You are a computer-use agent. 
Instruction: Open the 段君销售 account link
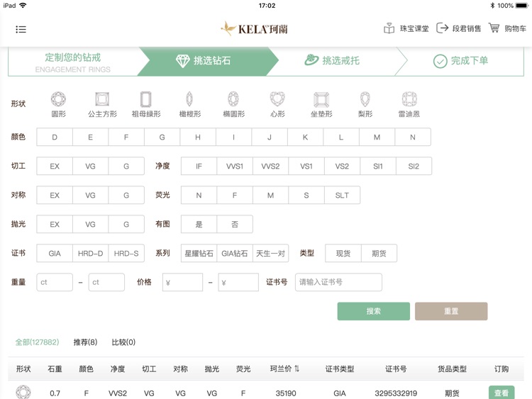click(459, 28)
